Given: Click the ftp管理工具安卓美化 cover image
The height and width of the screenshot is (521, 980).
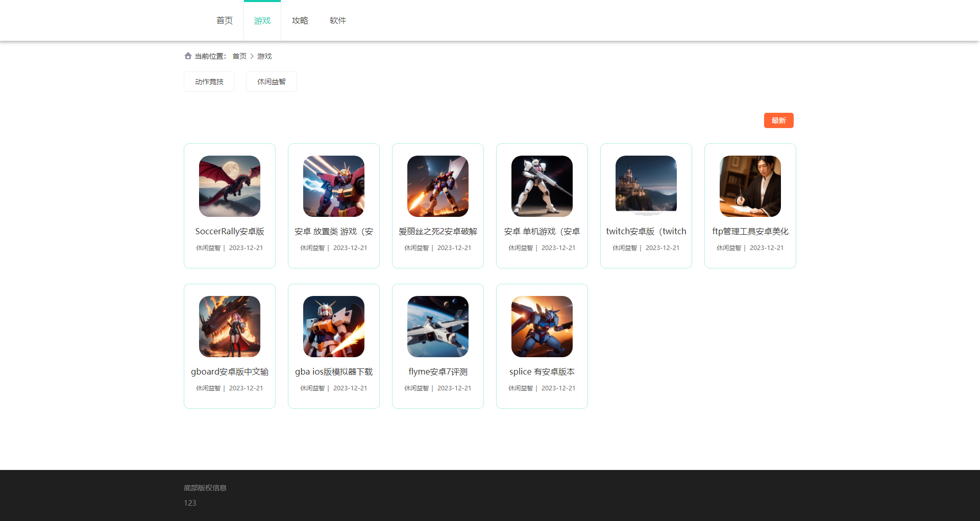Looking at the screenshot, I should [750, 186].
